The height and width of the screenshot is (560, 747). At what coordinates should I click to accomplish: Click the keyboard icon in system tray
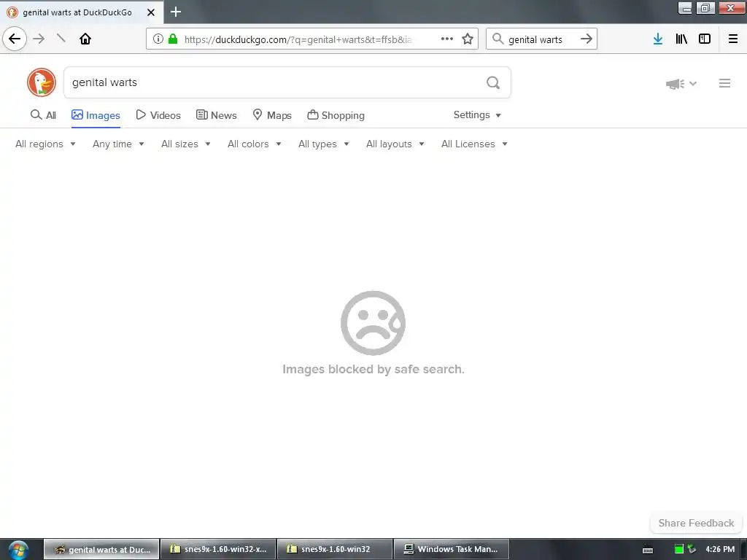click(x=648, y=550)
